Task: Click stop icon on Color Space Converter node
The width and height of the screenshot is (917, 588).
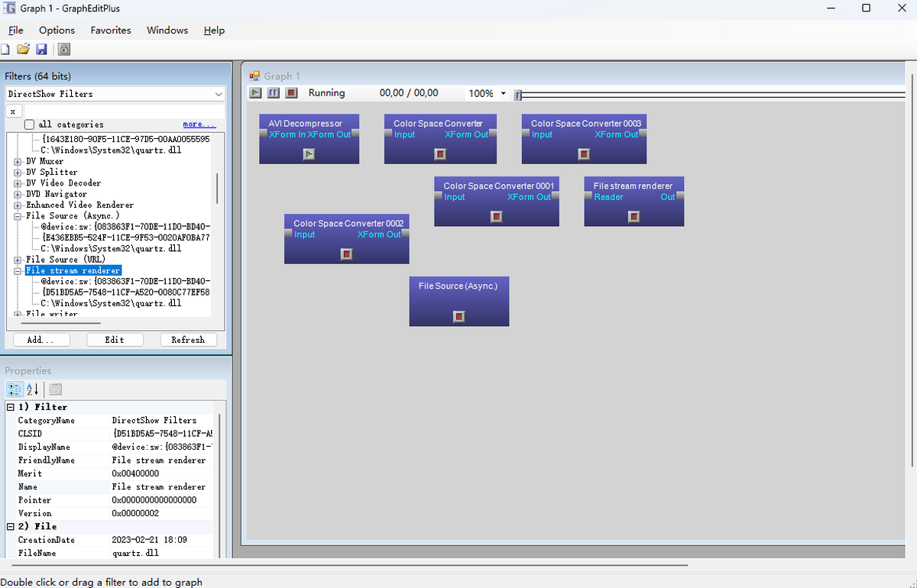Action: click(x=440, y=154)
